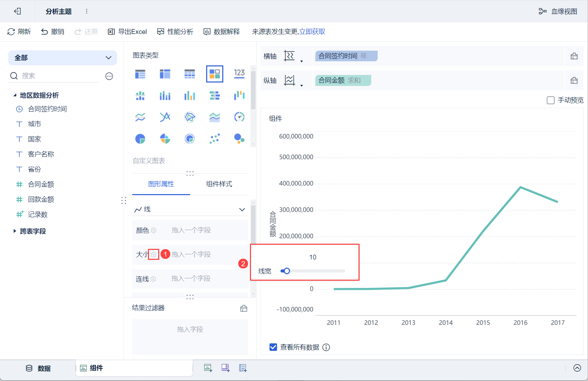Clear the 结果过滤器 with its eraser icon
This screenshot has width=588, height=381.
tap(244, 308)
